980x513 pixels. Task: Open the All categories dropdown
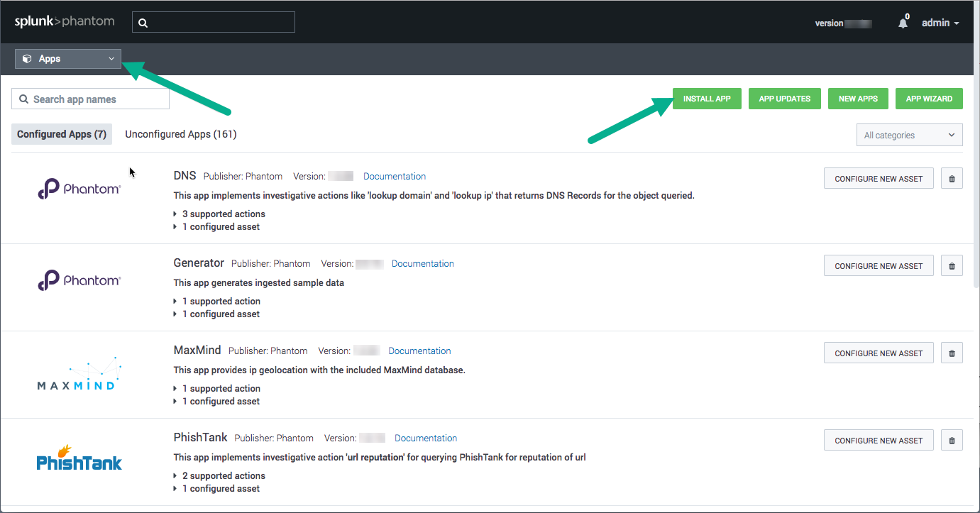[910, 135]
